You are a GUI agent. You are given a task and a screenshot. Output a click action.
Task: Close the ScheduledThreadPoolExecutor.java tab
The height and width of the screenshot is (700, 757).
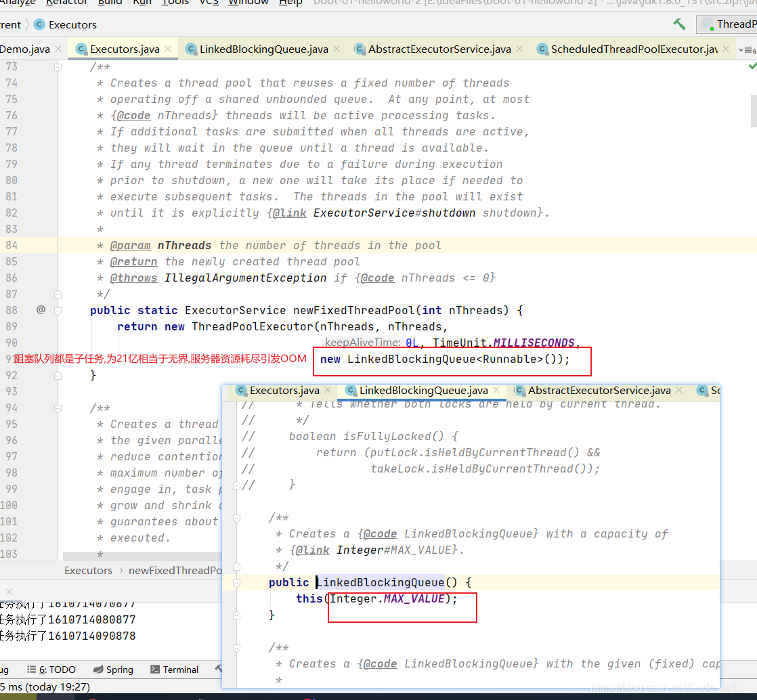[x=726, y=49]
